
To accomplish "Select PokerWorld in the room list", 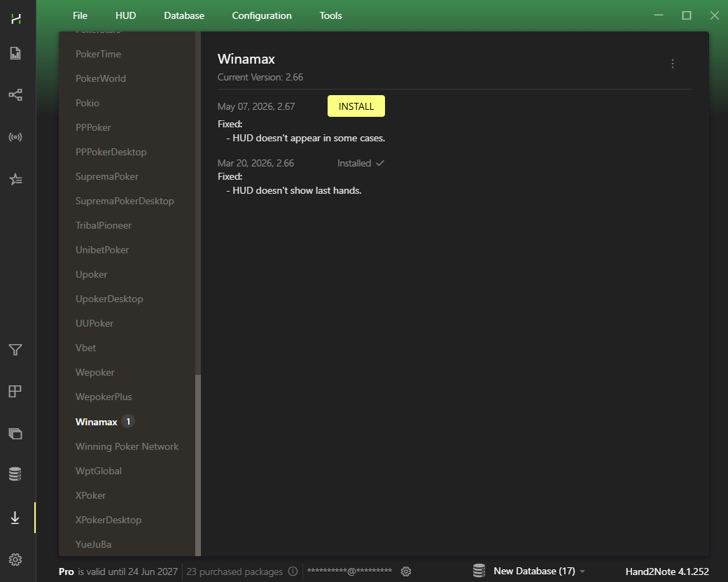I will 100,78.
